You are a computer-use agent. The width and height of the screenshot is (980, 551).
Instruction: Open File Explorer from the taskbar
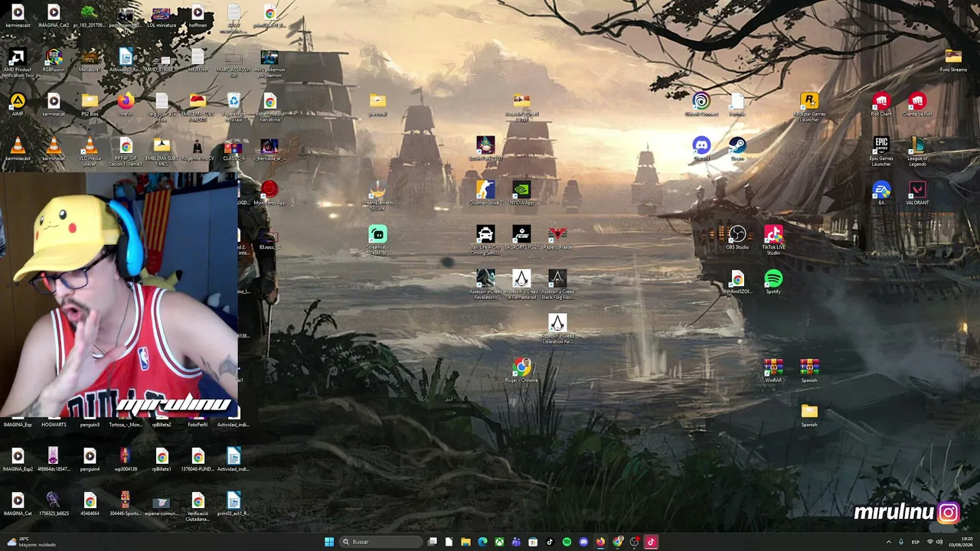tap(465, 542)
